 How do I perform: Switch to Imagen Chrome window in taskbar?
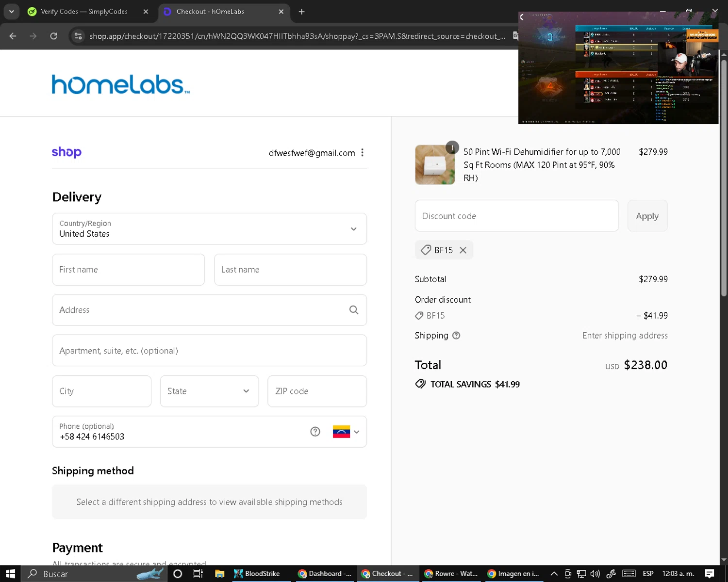coord(513,574)
